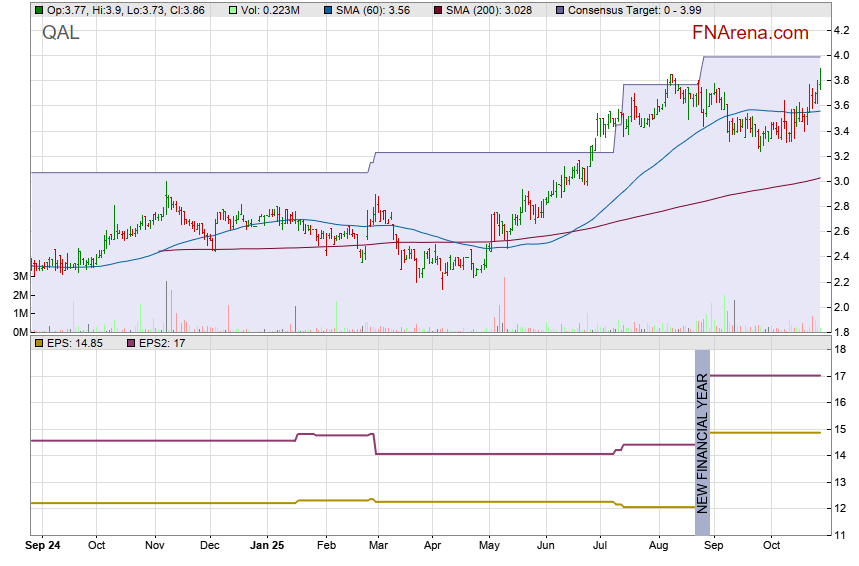Click the maroon SMA (200) legend swatch
Screen dimensions: 859x566
[437, 9]
